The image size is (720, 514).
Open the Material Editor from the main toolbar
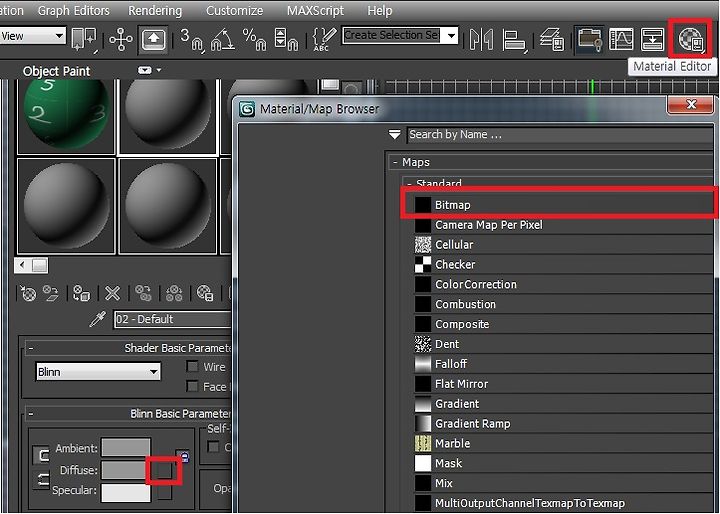(x=691, y=39)
